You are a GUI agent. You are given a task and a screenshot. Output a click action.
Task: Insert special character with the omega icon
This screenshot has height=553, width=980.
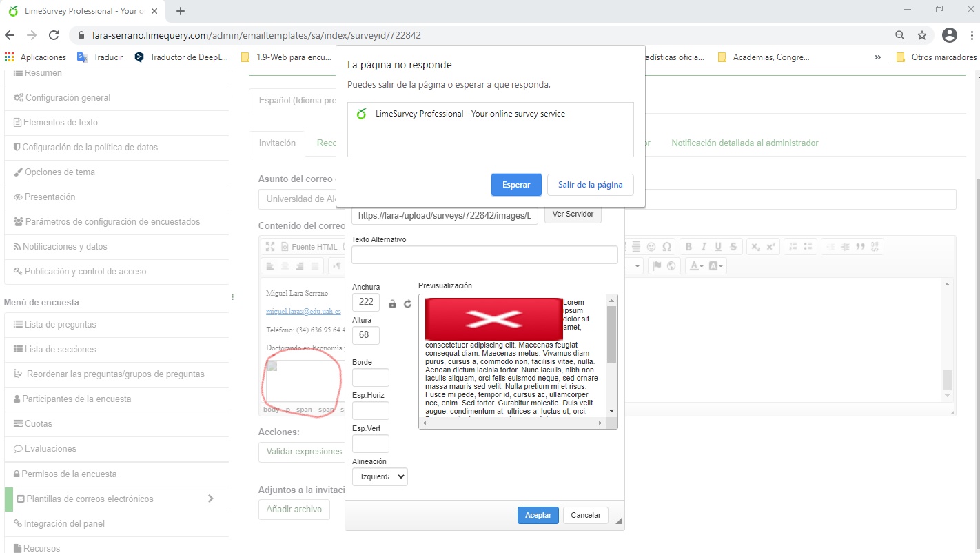(666, 247)
